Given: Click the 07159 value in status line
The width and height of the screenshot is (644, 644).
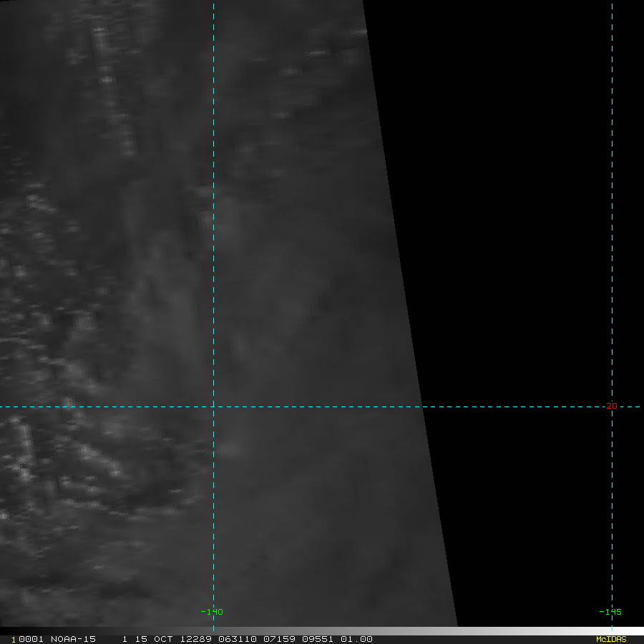Looking at the screenshot, I should pos(279,639).
